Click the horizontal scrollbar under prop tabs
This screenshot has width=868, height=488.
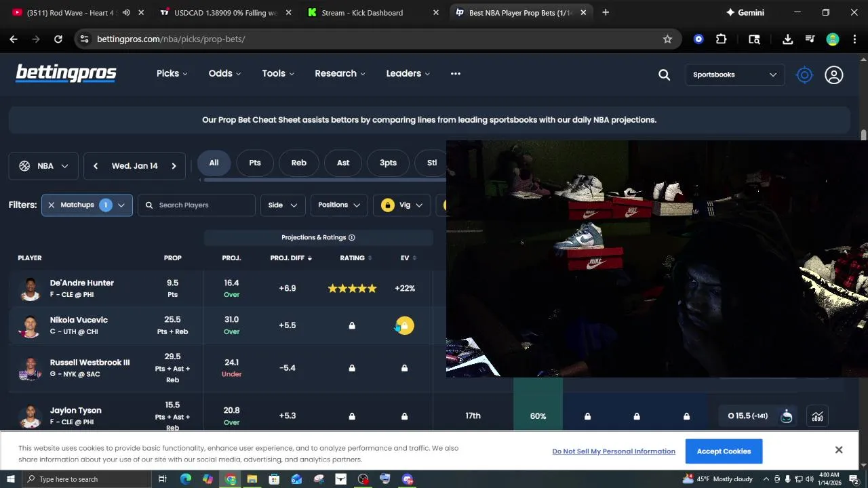coord(325,180)
